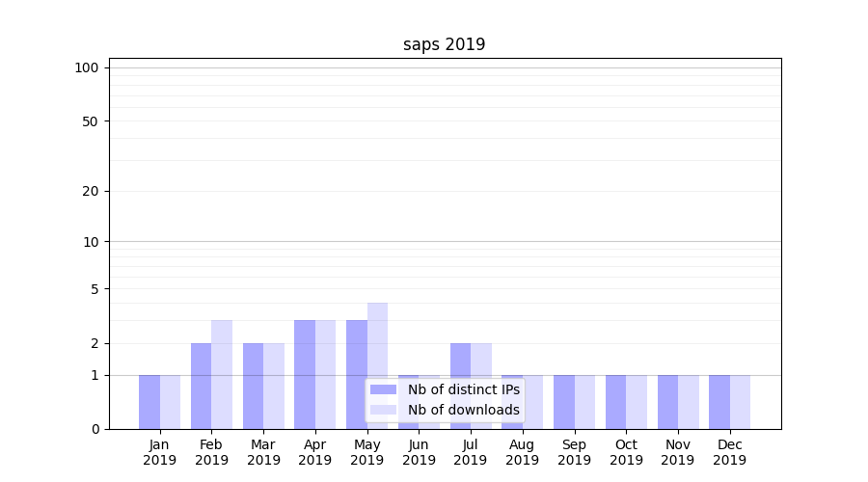Click the y-axis tick label 100

[87, 67]
